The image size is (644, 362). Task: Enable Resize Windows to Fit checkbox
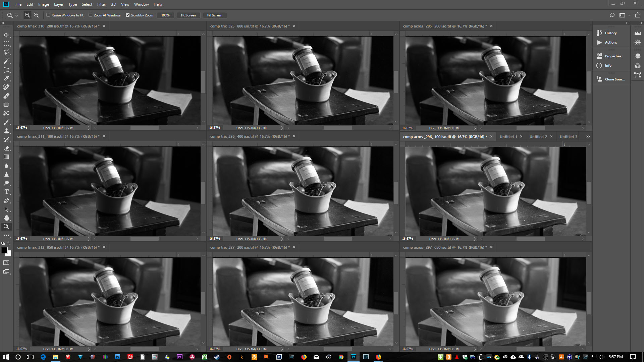coord(48,15)
